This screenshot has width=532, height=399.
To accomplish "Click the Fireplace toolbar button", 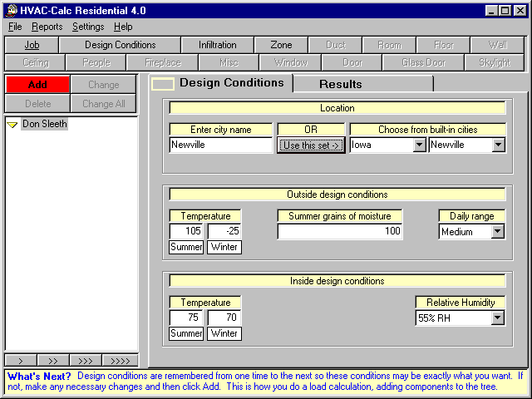I will click(163, 62).
